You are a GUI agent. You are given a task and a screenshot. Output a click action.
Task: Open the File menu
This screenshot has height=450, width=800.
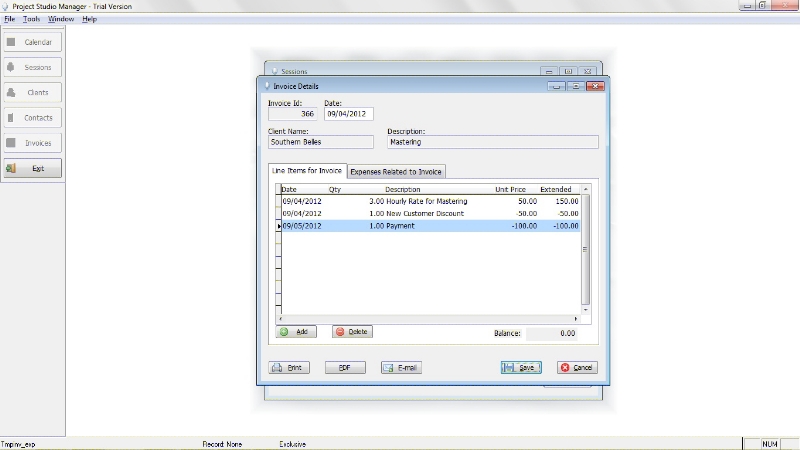pyautogui.click(x=9, y=19)
